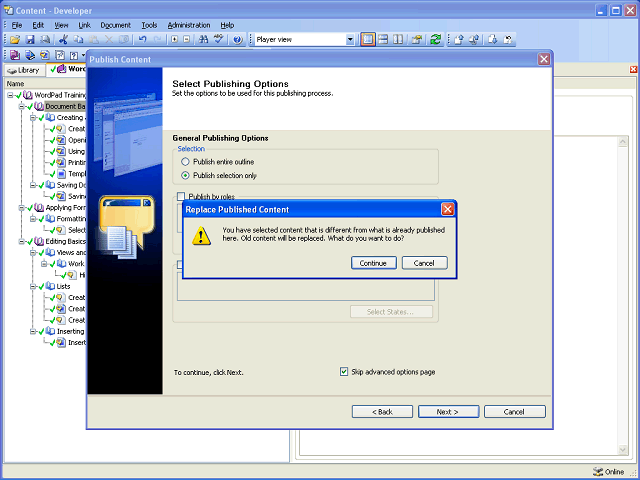Collapse the Inserting tree node
The height and width of the screenshot is (480, 640).
[33, 331]
